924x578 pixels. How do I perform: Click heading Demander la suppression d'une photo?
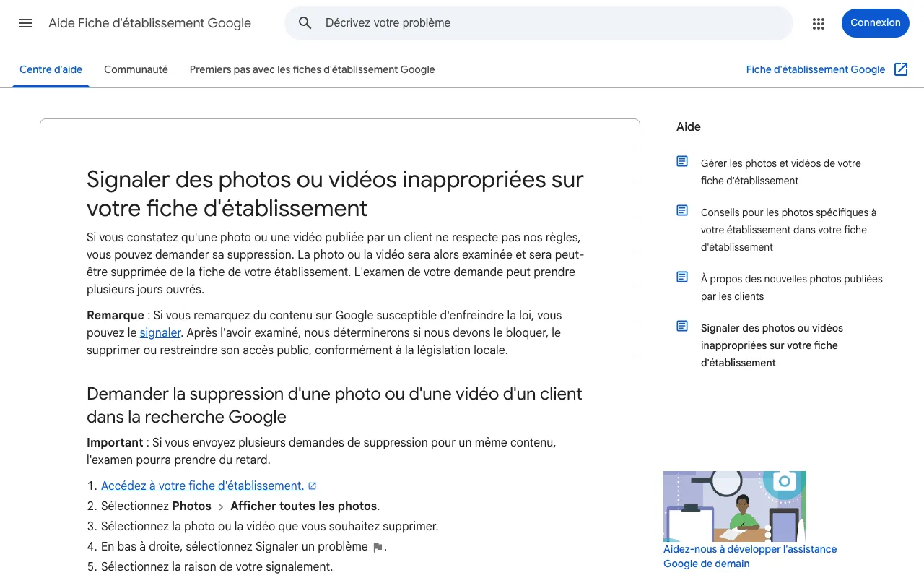click(334, 405)
